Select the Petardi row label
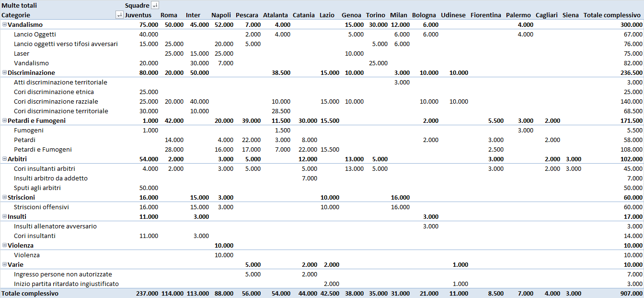 tap(24, 140)
